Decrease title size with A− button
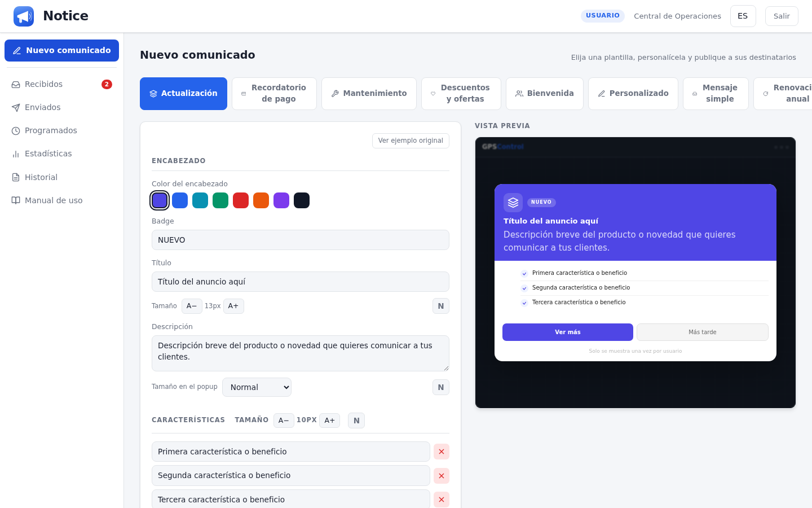Image resolution: width=812 pixels, height=508 pixels. pyautogui.click(x=192, y=306)
